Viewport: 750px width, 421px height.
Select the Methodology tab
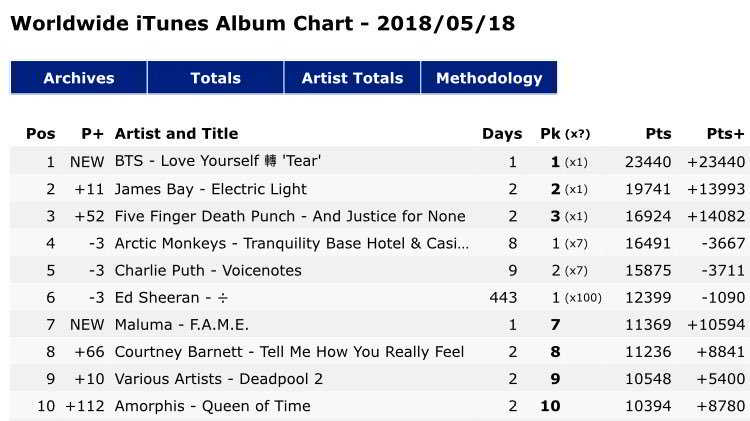click(489, 78)
